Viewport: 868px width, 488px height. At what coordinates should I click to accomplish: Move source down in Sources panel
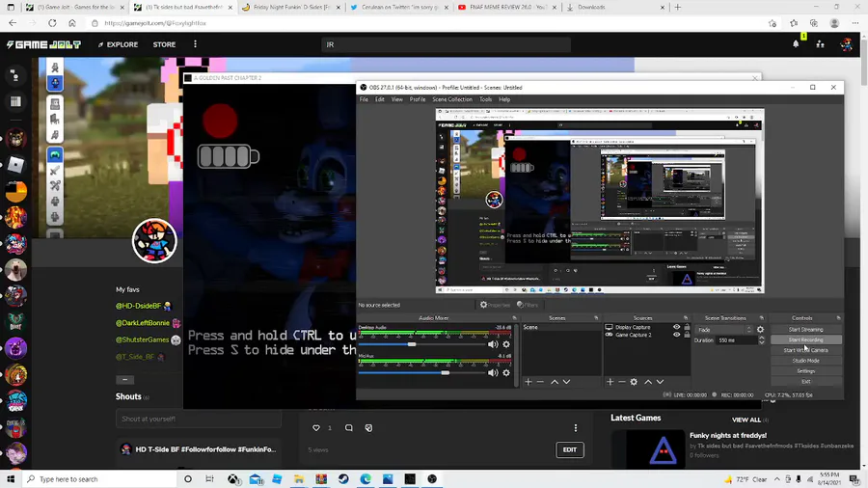(660, 382)
